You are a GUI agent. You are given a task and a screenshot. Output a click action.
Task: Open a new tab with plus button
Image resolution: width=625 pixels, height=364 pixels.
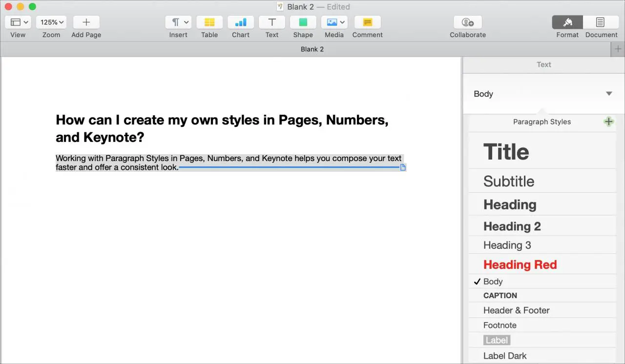tap(618, 49)
